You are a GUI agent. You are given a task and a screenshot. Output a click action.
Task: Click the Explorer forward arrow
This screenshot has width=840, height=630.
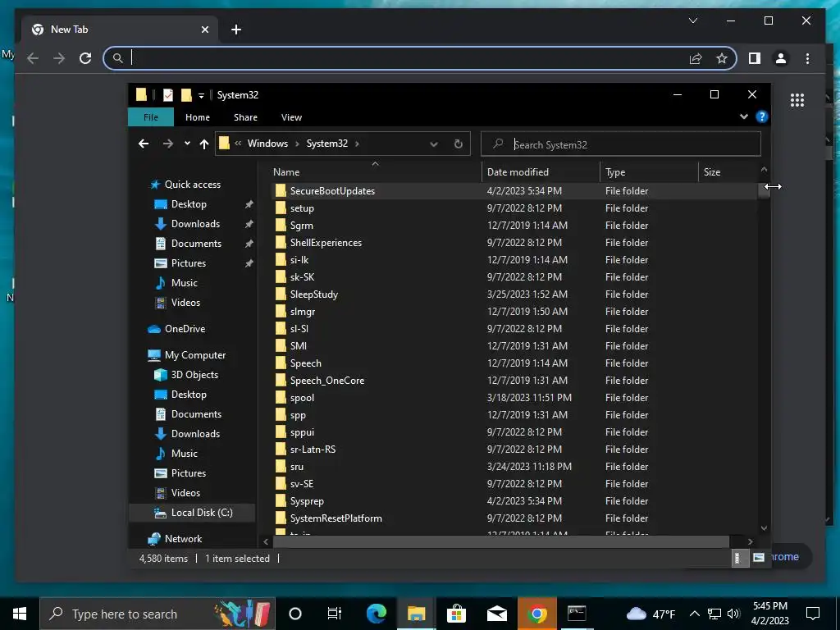(x=168, y=144)
